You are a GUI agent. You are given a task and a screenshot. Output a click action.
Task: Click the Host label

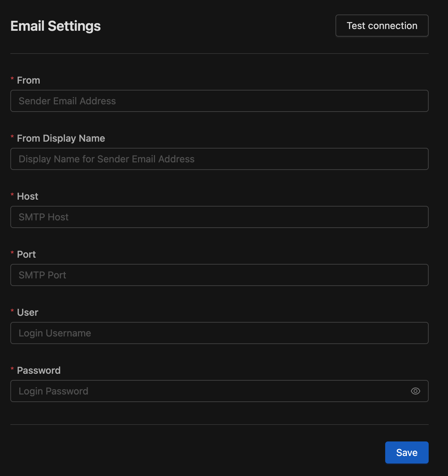pyautogui.click(x=28, y=196)
